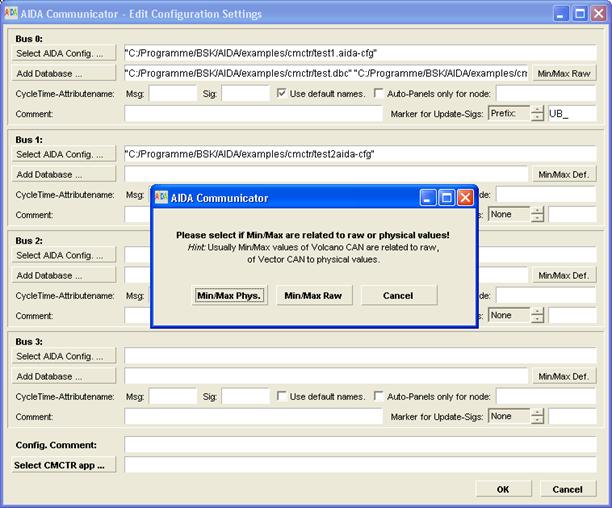Step up Bus 0 marker spinner

tap(537, 110)
